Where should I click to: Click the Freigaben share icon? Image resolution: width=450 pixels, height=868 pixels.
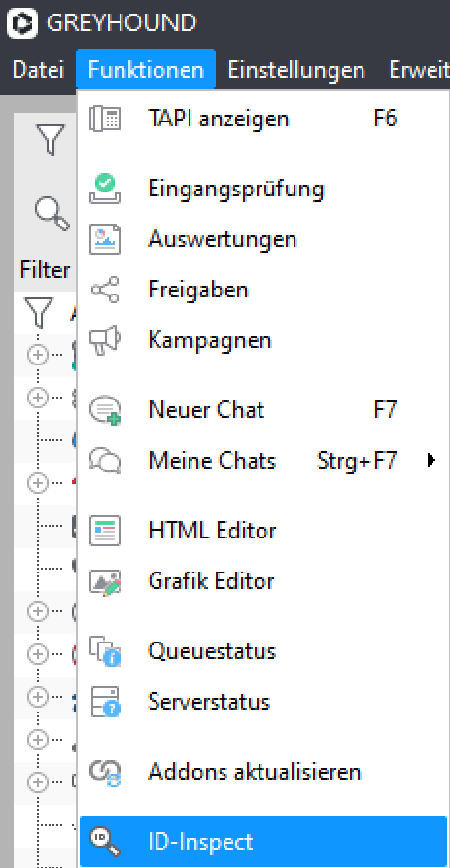105,290
